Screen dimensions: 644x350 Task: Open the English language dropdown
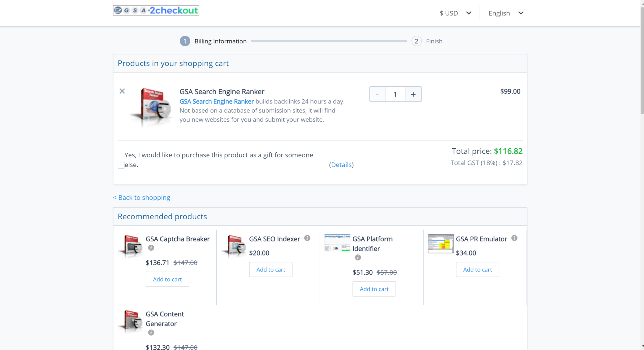[x=506, y=13]
